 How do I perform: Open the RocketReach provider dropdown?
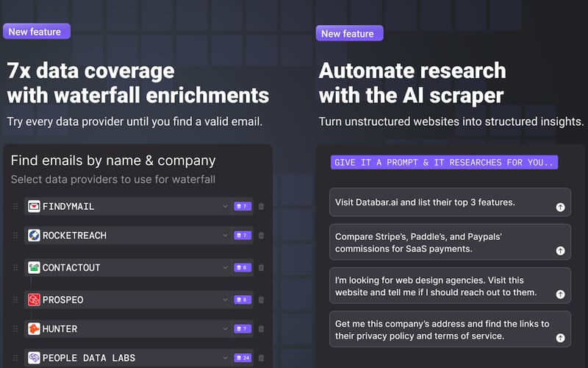[x=225, y=236]
